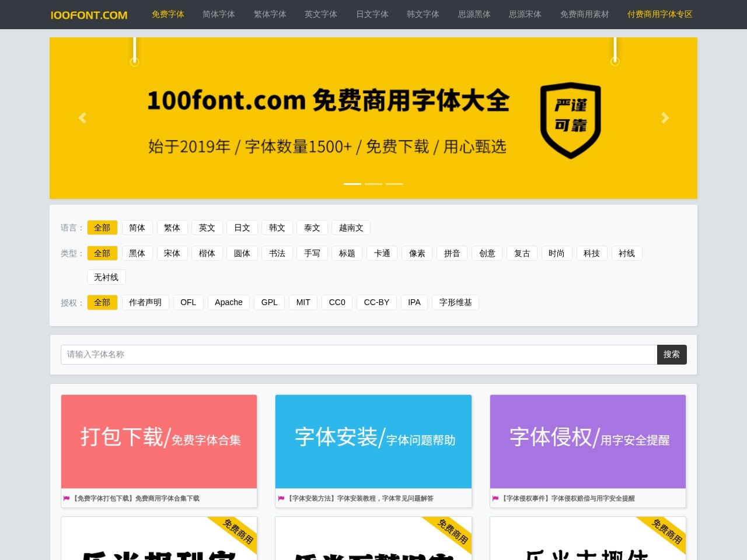747x560 pixels.
Task: Filter type by 衬线
Action: click(627, 253)
